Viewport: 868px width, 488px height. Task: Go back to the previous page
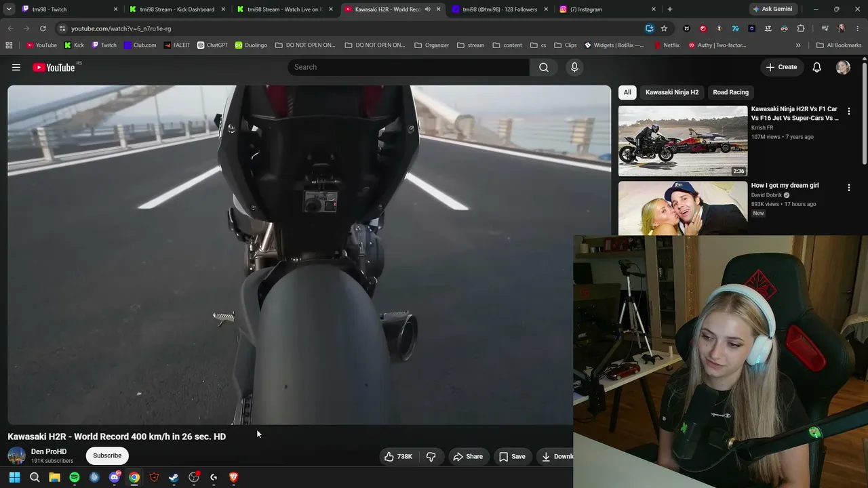[x=10, y=28]
